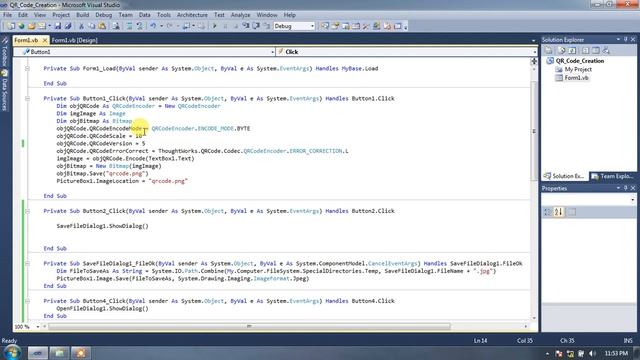Open the Undo history dropdown arrow
640x360 pixels.
pyautogui.click(x=161, y=26)
